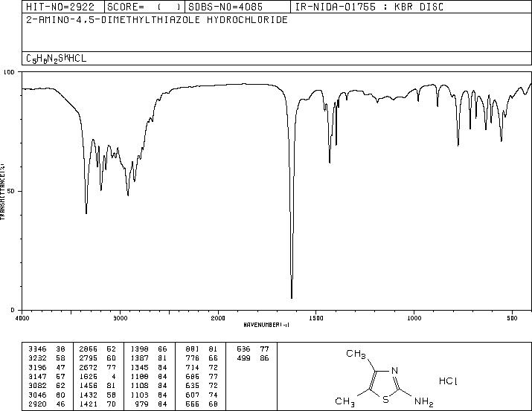The image size is (532, 411).
Task: Click the 100 transmittance axis label
Action: point(9,72)
